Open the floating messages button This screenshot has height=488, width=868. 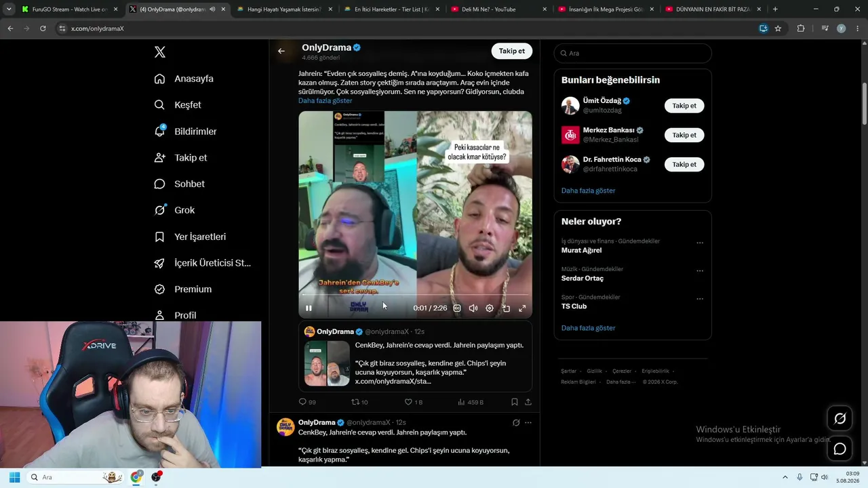coord(840,449)
